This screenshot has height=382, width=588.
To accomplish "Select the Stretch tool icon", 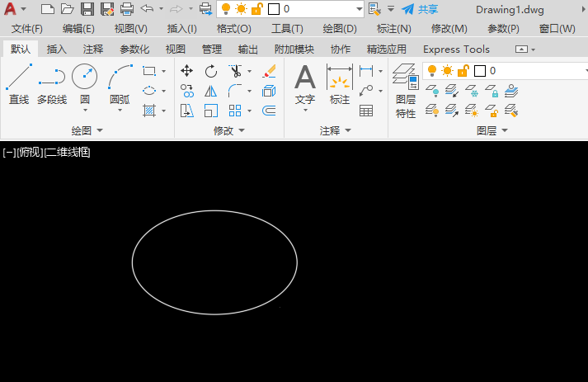I will coord(186,111).
